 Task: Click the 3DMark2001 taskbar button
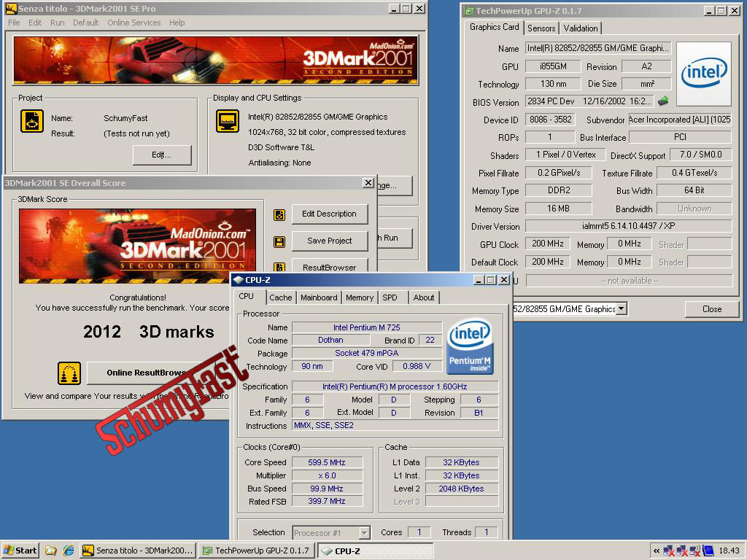[138, 551]
